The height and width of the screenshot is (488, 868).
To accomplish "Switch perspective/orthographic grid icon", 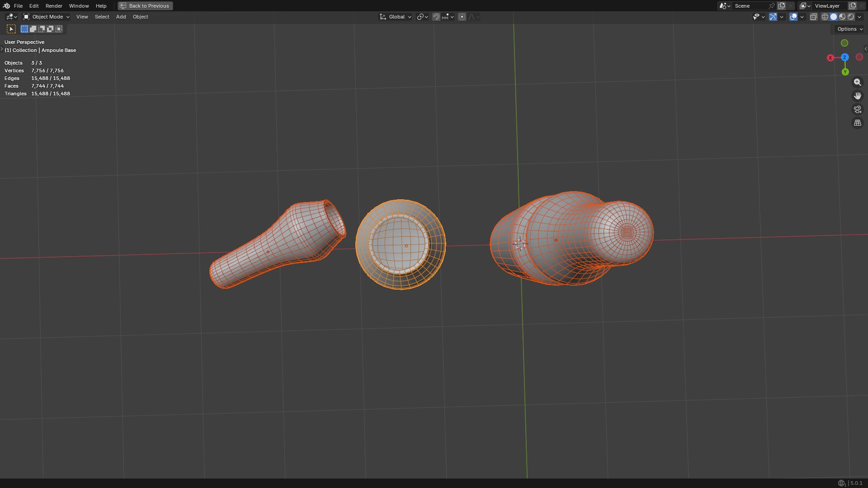I will (857, 123).
